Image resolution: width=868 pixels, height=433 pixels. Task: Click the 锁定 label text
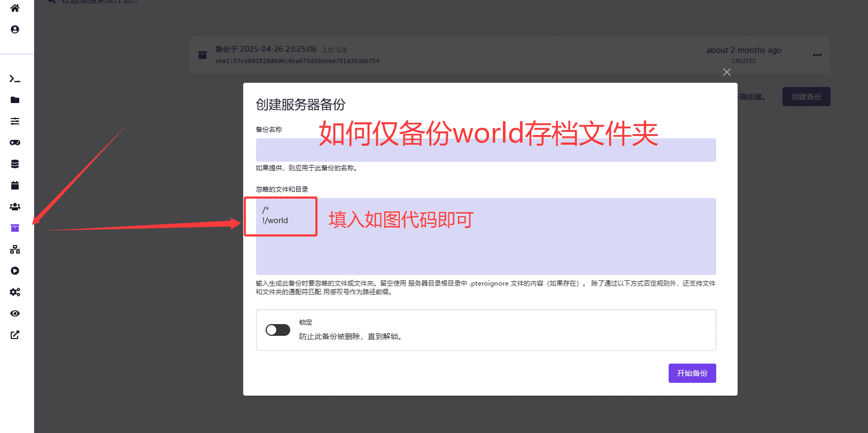tap(306, 322)
